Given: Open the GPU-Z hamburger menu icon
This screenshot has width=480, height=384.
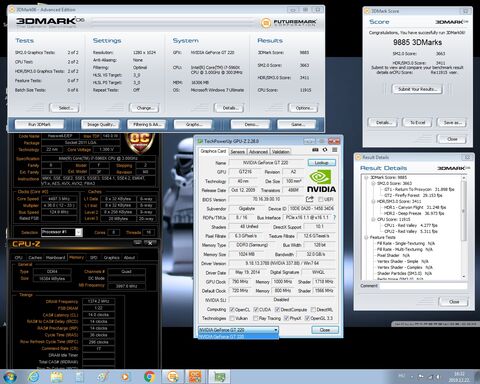Looking at the screenshot, I should tap(335, 150).
